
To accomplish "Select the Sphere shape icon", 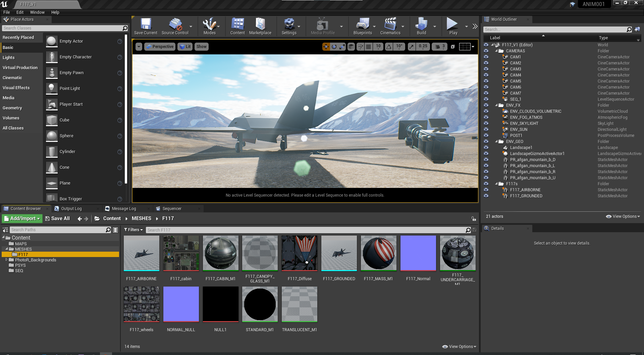I will click(52, 136).
